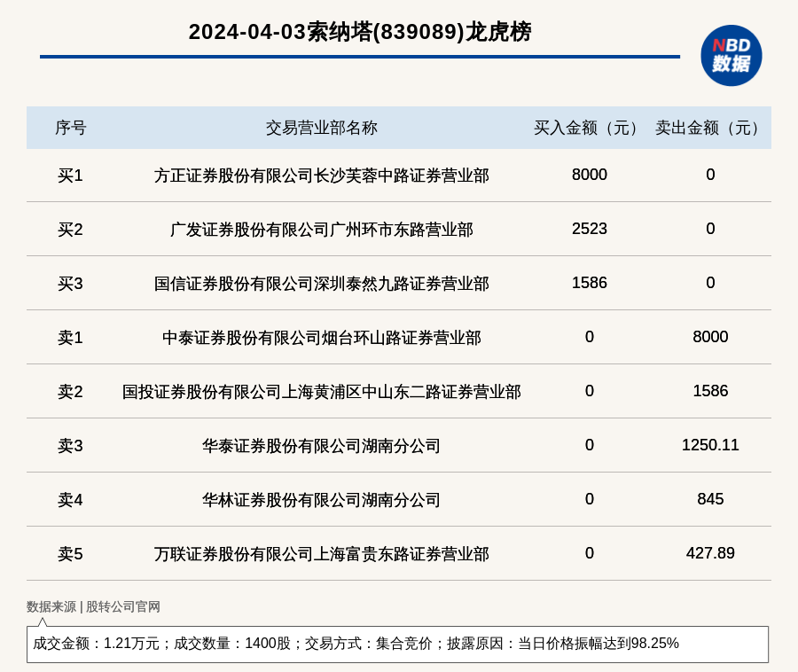
Task: Select 国投证券股份有限公司上海黄浦区中山东二路证券营业部
Action: pyautogui.click(x=322, y=392)
